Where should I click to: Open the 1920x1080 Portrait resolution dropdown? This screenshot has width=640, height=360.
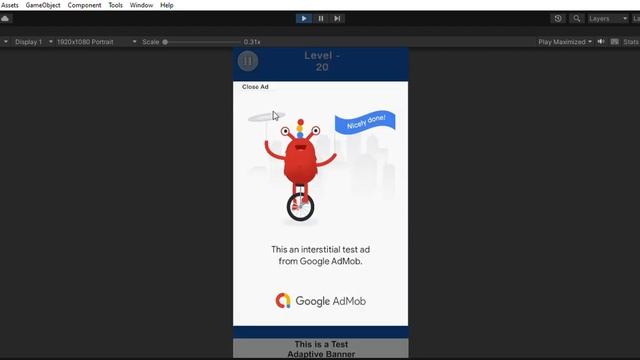96,42
